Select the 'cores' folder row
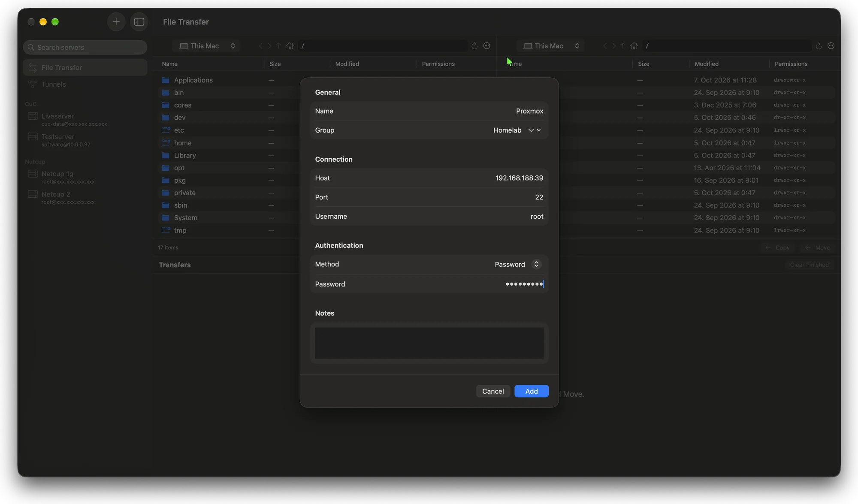Screen dimensions: 858x504 coord(230,105)
